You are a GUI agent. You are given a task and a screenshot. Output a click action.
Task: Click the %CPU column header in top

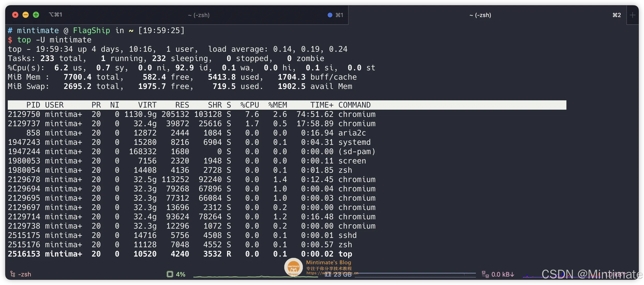250,105
